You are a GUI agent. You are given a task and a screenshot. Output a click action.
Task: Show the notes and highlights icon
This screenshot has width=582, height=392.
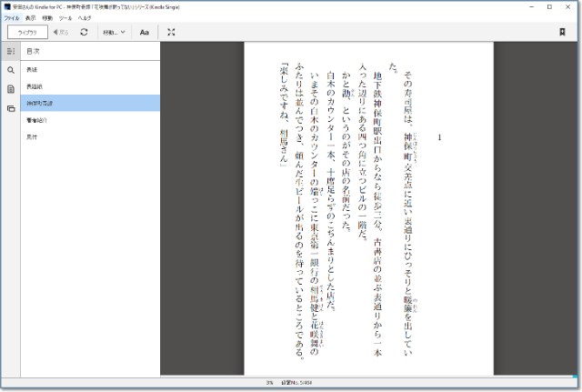point(11,89)
